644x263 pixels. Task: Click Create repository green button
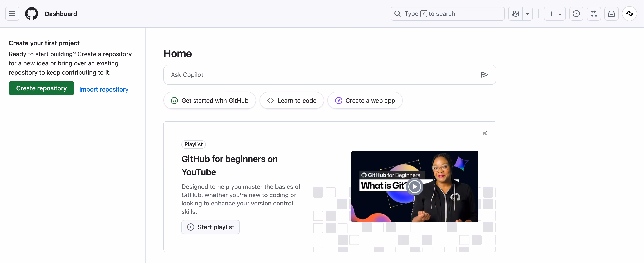coord(42,88)
